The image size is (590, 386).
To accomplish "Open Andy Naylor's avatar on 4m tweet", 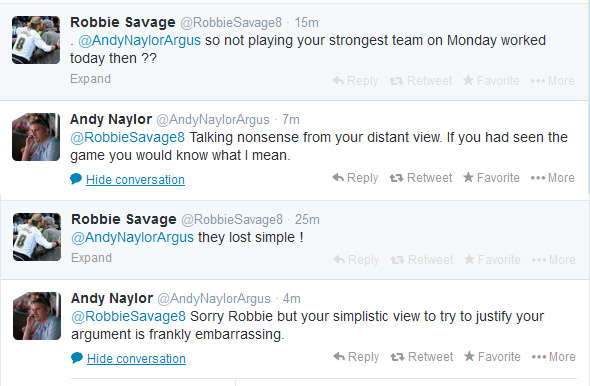I will (37, 316).
